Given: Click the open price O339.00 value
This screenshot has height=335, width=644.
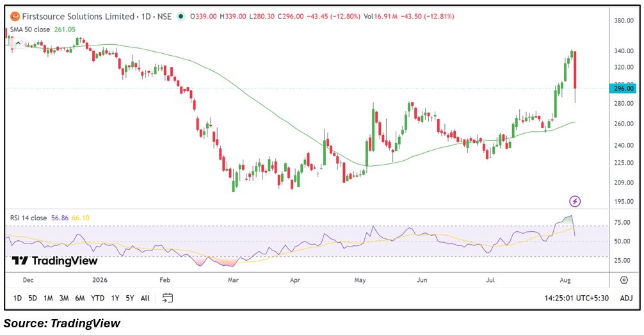Looking at the screenshot, I should (x=204, y=17).
